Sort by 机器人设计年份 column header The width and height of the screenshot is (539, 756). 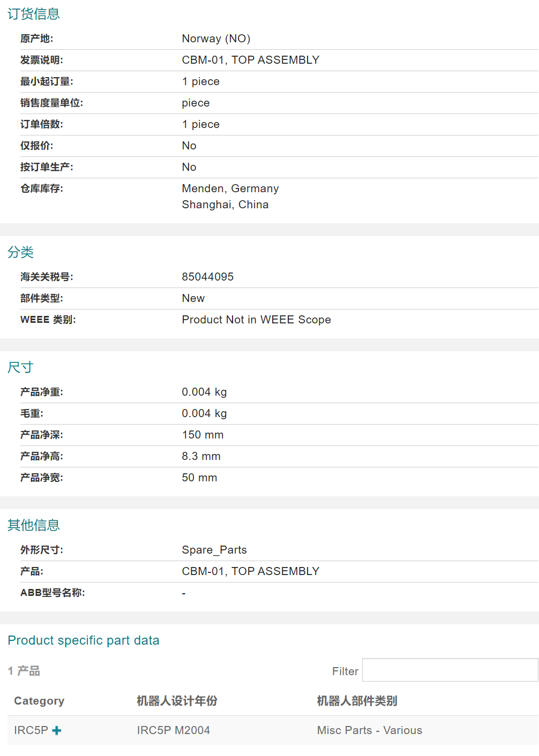pyautogui.click(x=177, y=701)
